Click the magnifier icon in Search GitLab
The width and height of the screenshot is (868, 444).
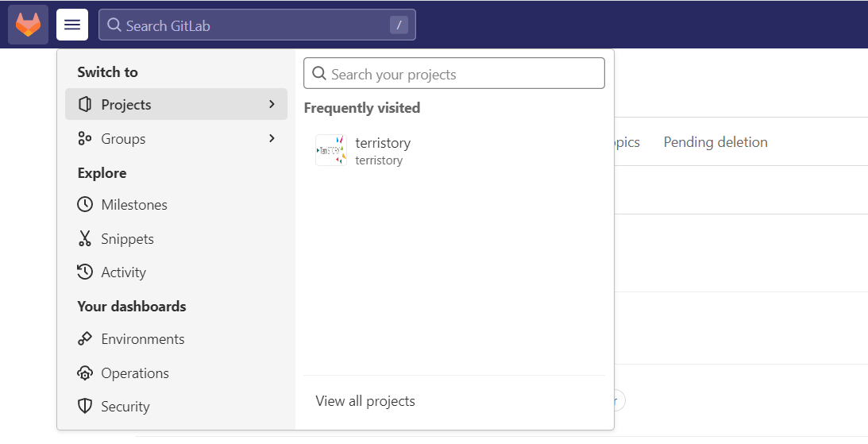(x=114, y=25)
